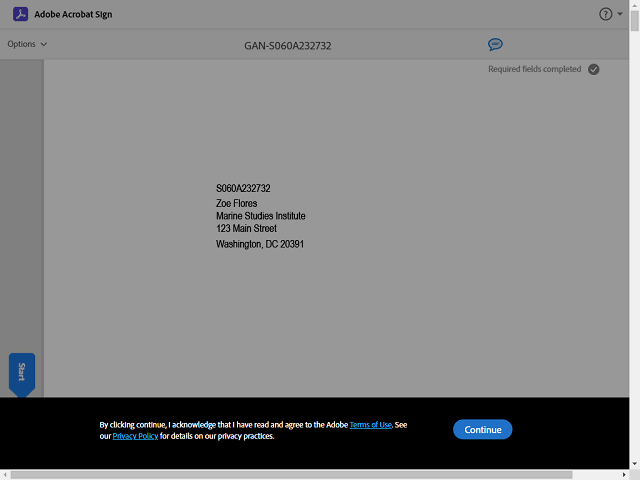Viewport: 640px width, 480px height.
Task: Expand the help menu dropdown arrow
Action: 620,14
